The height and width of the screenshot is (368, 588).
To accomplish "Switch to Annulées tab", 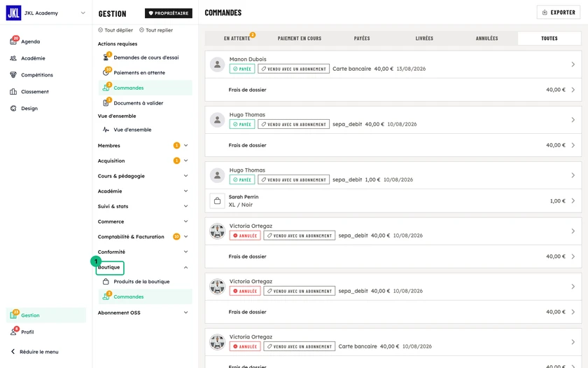I will (x=486, y=39).
